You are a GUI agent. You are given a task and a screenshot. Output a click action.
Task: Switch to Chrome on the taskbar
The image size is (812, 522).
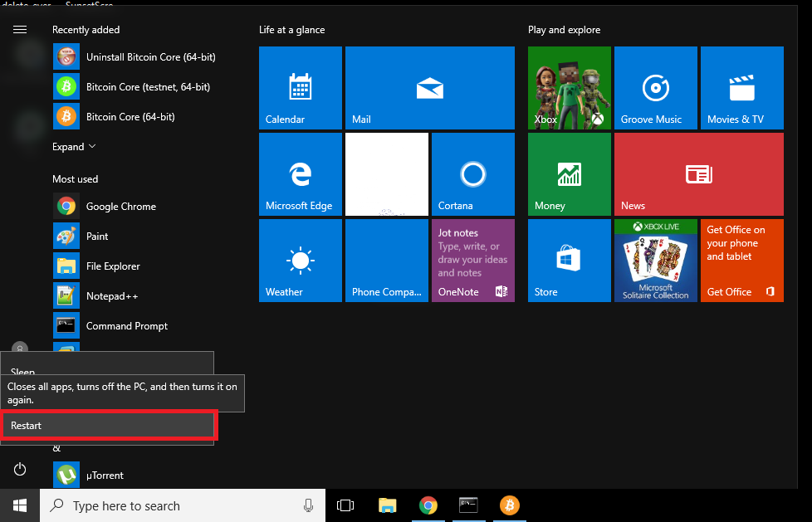428,505
